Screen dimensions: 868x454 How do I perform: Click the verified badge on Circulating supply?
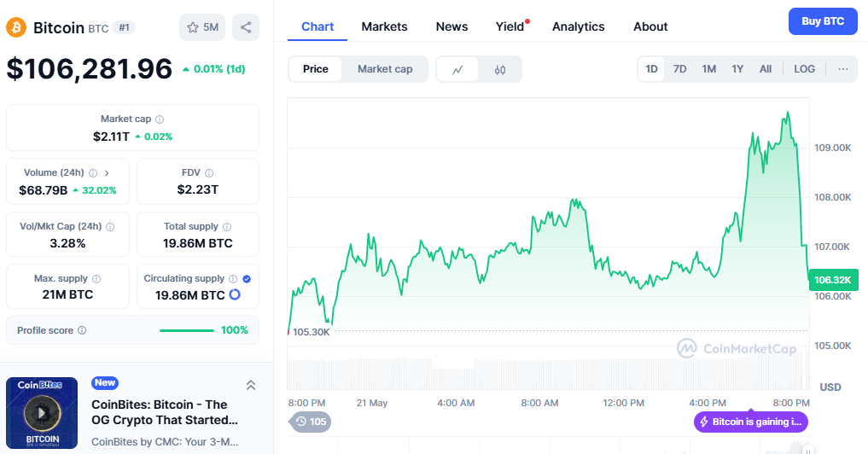point(247,278)
